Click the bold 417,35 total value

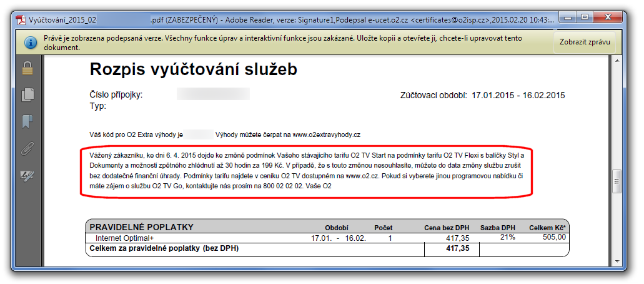click(457, 248)
